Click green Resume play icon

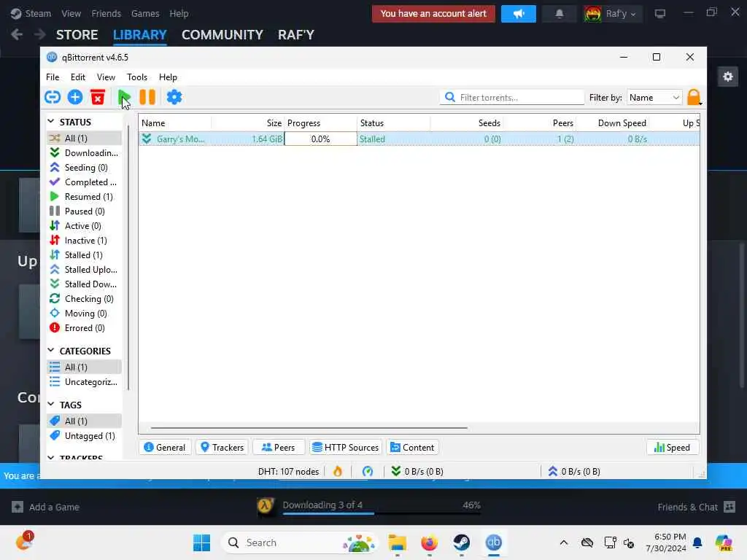[x=124, y=97]
